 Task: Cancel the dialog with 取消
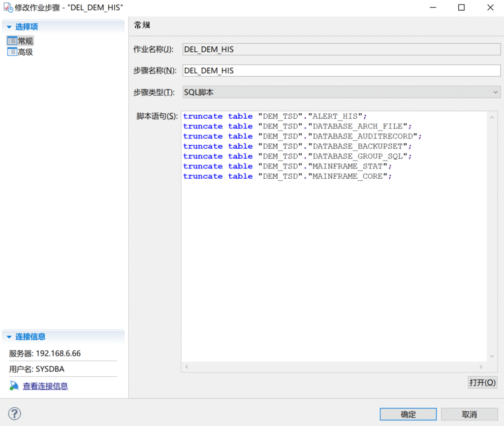click(470, 414)
